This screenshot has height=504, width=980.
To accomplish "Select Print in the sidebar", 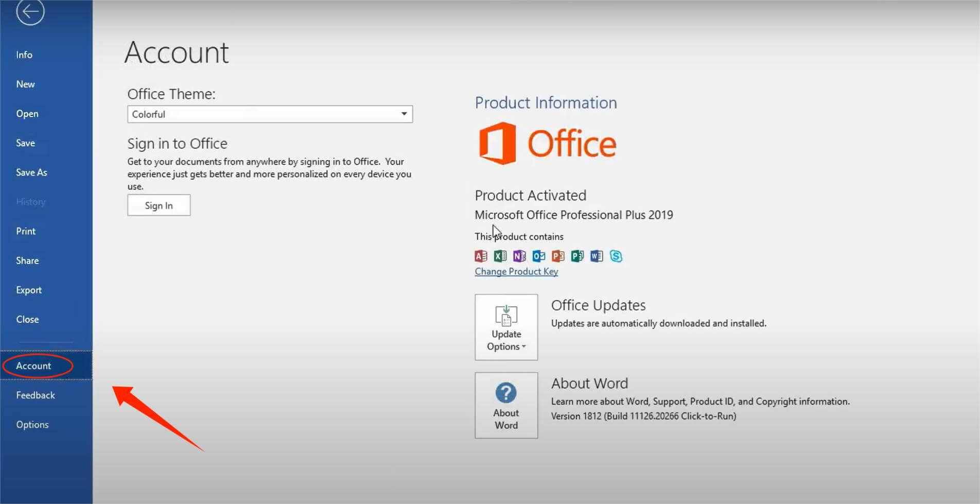I will click(x=25, y=231).
